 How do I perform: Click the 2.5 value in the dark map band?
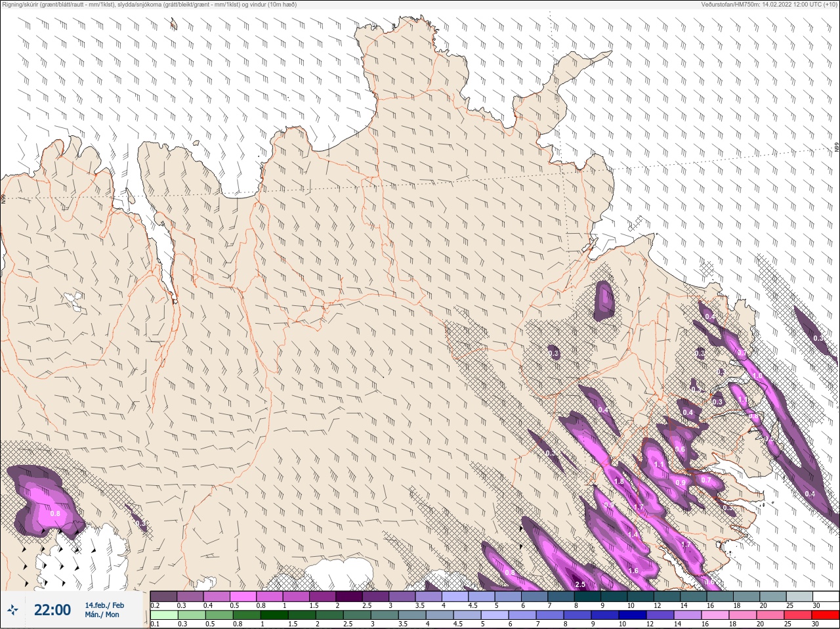point(579,584)
